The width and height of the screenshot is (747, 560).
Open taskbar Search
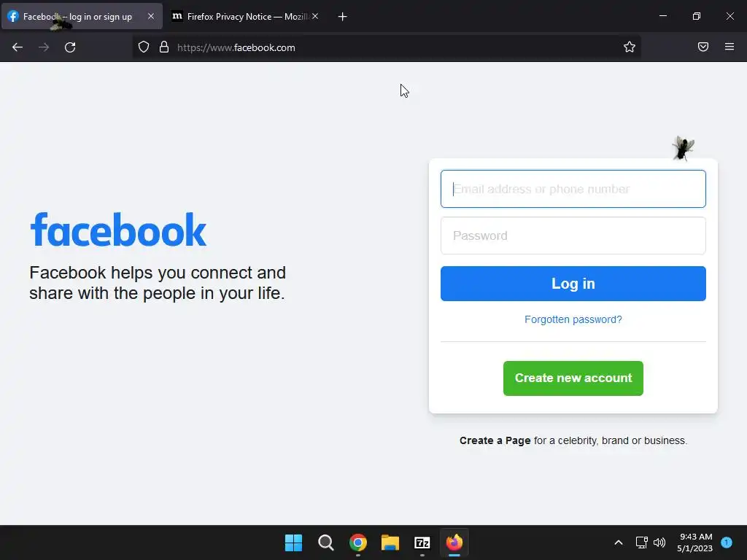click(326, 542)
